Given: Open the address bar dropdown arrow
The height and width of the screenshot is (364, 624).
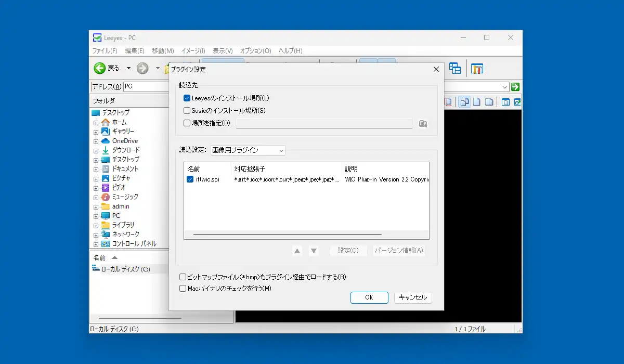Looking at the screenshot, I should point(505,87).
